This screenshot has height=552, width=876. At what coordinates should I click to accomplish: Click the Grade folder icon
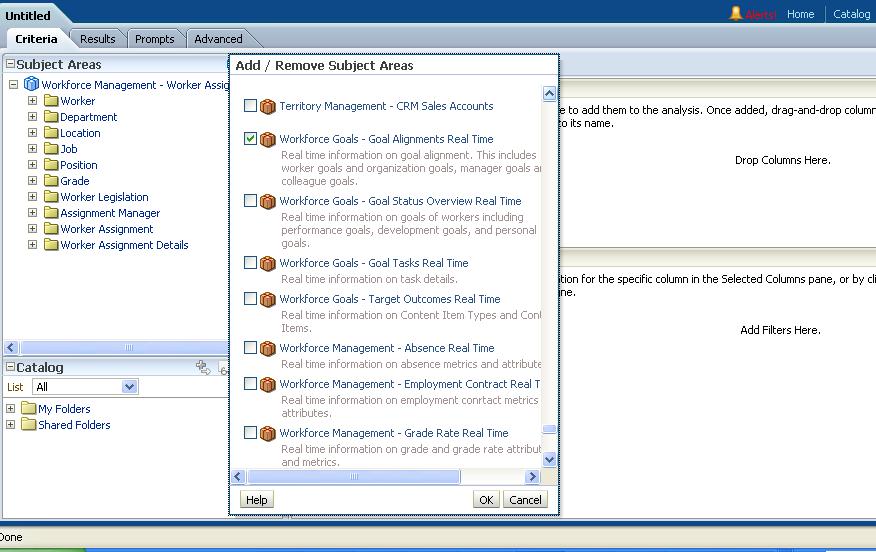[x=51, y=180]
